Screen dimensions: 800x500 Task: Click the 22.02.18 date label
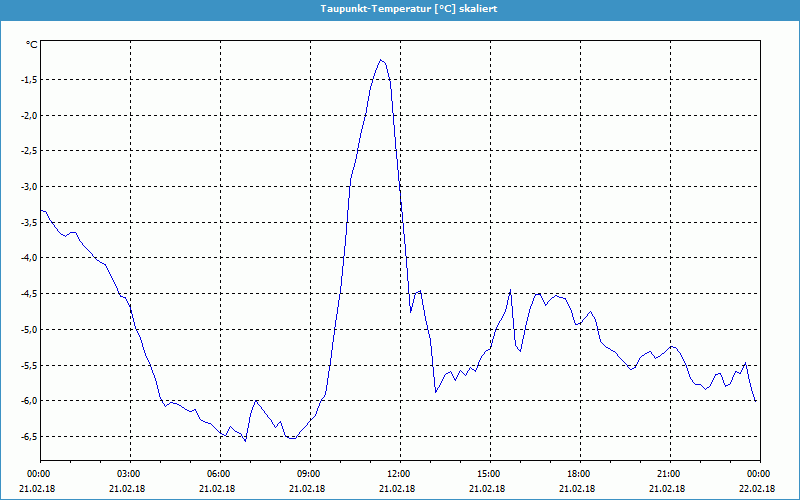coord(757,489)
